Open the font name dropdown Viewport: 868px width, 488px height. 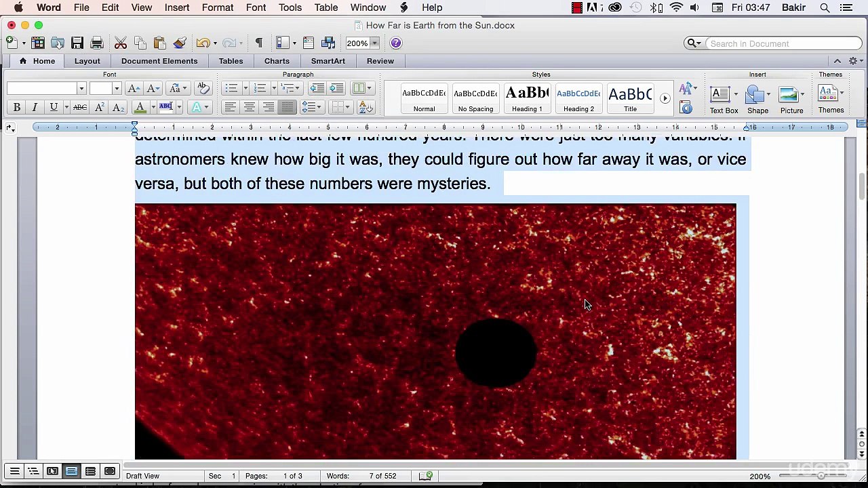tap(81, 89)
